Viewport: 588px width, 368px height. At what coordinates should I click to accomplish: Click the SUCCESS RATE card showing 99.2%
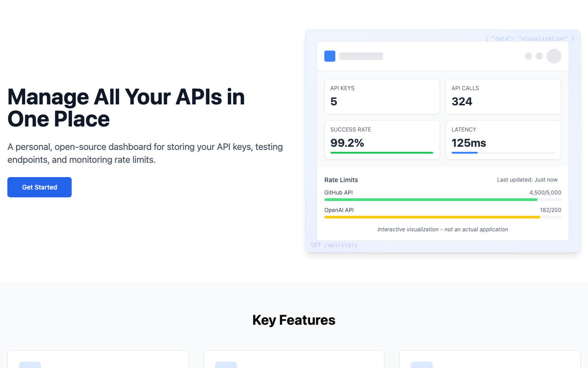tap(382, 139)
